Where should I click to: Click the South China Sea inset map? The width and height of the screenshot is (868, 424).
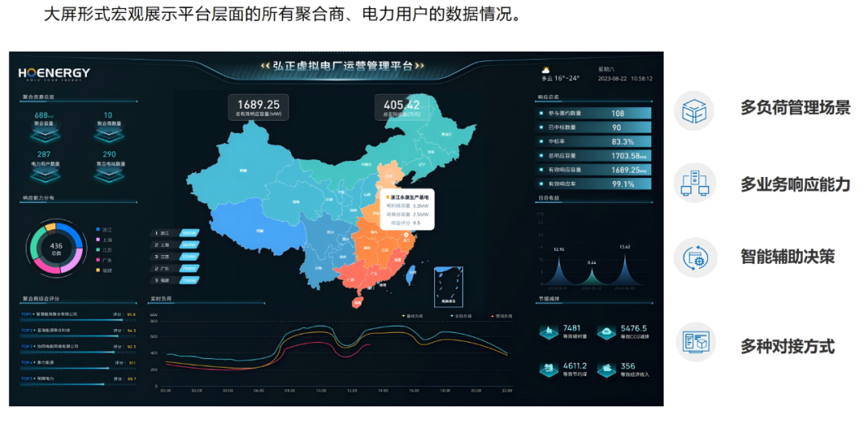[x=447, y=286]
